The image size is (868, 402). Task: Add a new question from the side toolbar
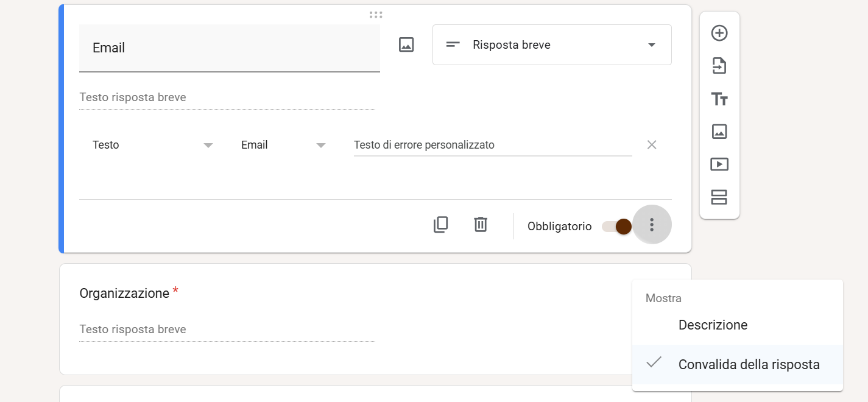coord(719,33)
